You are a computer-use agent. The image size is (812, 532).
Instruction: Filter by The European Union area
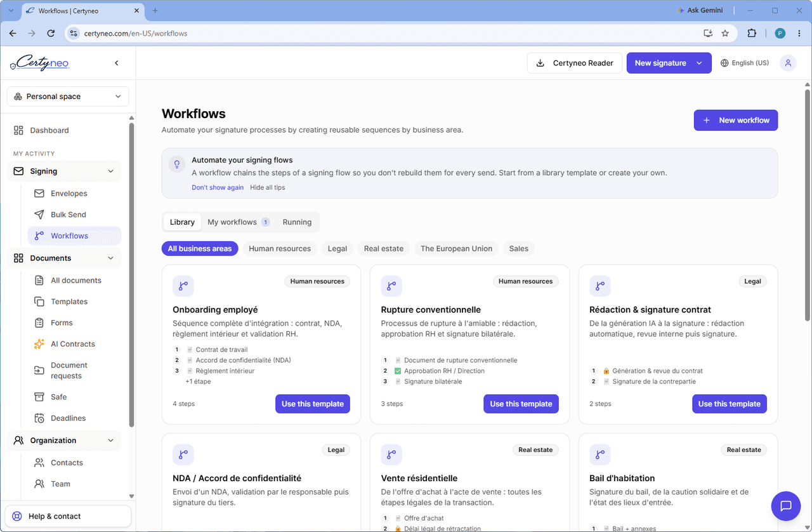point(456,249)
